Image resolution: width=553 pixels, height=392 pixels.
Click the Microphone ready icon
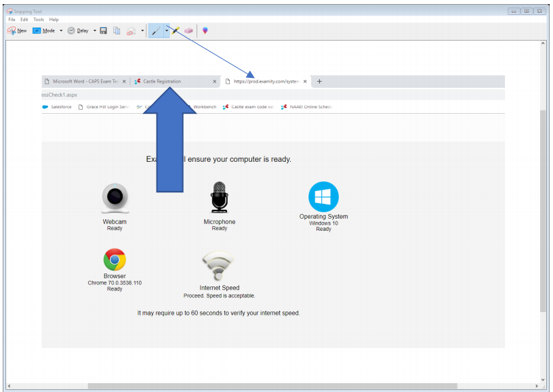click(219, 196)
